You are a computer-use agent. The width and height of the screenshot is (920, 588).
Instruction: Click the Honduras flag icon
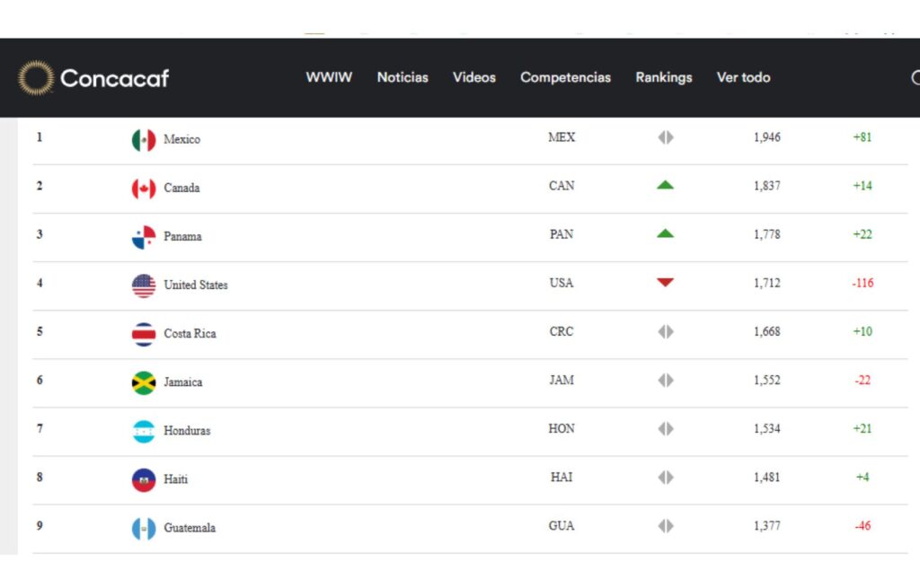[144, 432]
